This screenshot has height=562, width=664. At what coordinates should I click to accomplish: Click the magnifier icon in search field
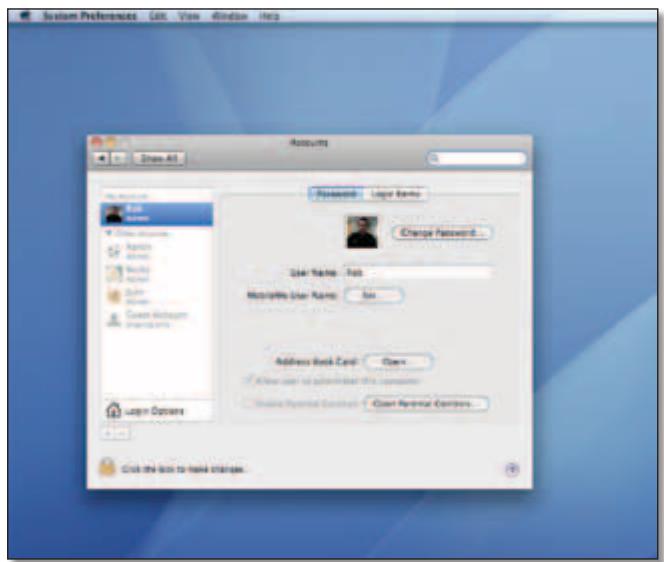[434, 158]
